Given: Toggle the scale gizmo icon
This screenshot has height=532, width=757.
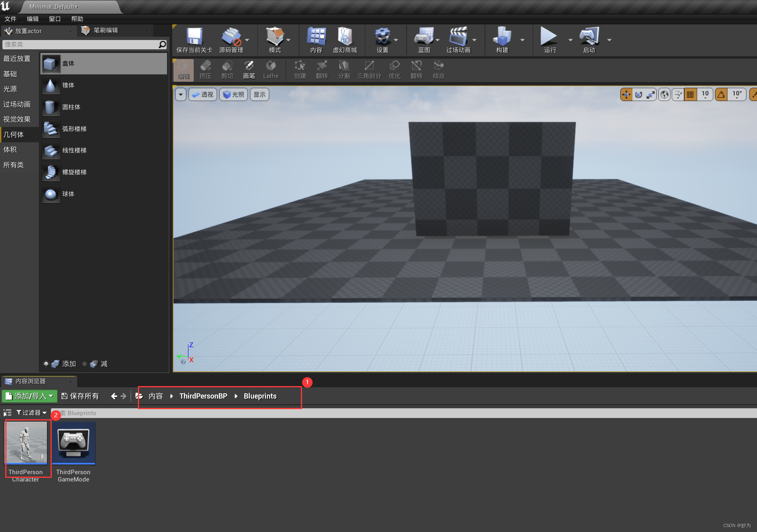Looking at the screenshot, I should click(x=650, y=95).
